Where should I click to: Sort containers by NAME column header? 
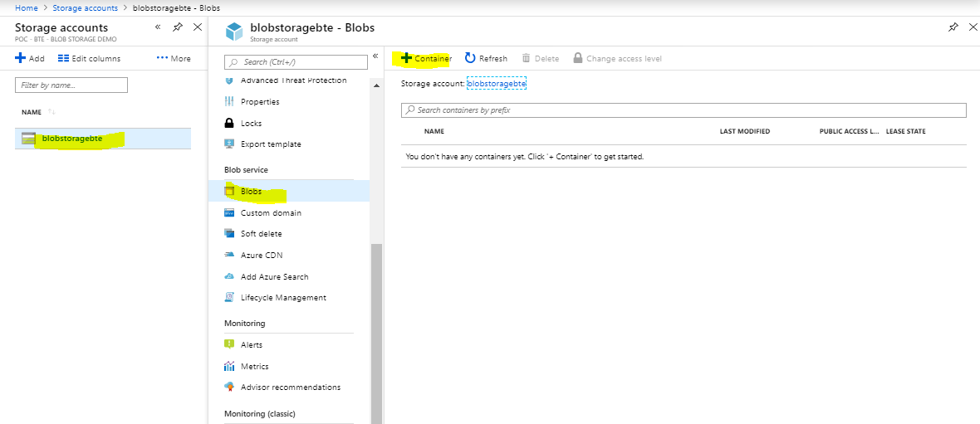pyautogui.click(x=434, y=132)
